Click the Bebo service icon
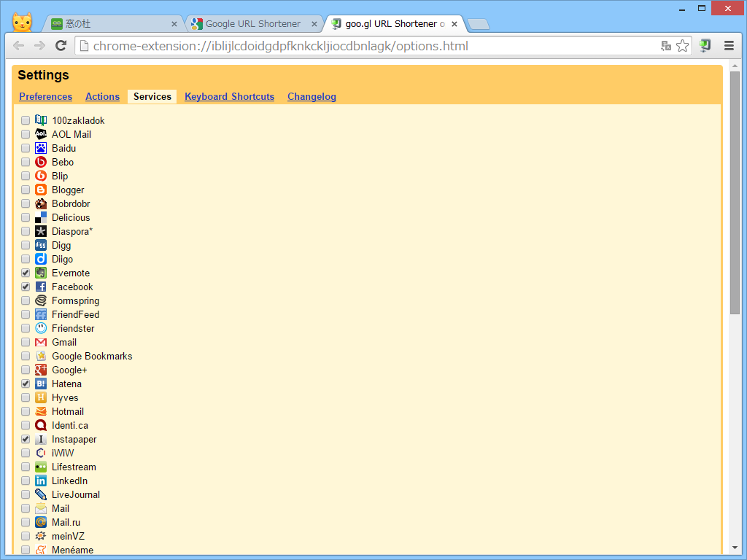Viewport: 747px width, 560px height. (x=41, y=162)
